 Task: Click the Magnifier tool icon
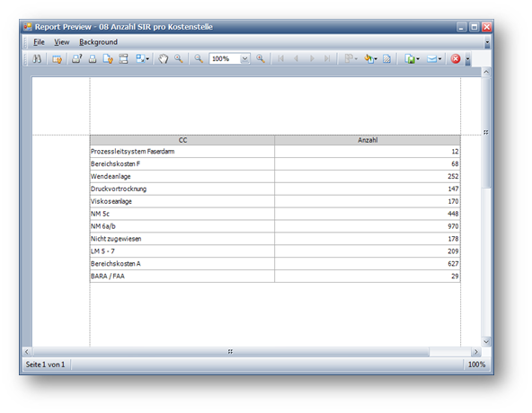(x=179, y=58)
